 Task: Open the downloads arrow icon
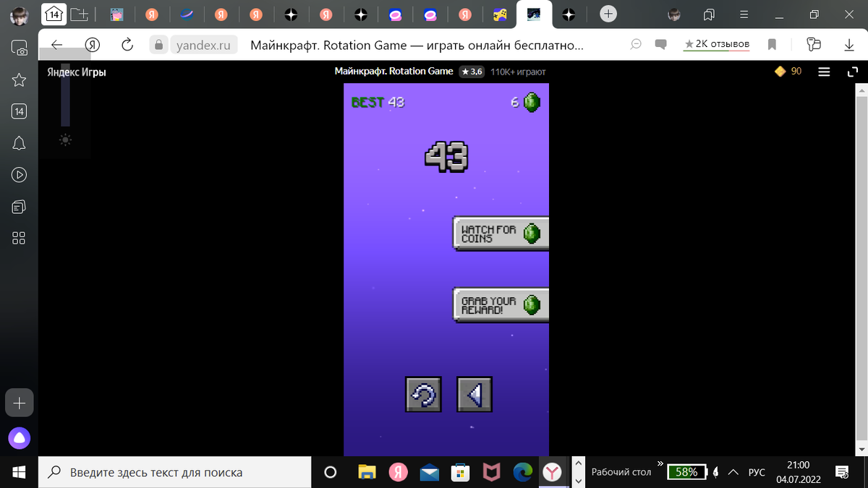click(850, 45)
